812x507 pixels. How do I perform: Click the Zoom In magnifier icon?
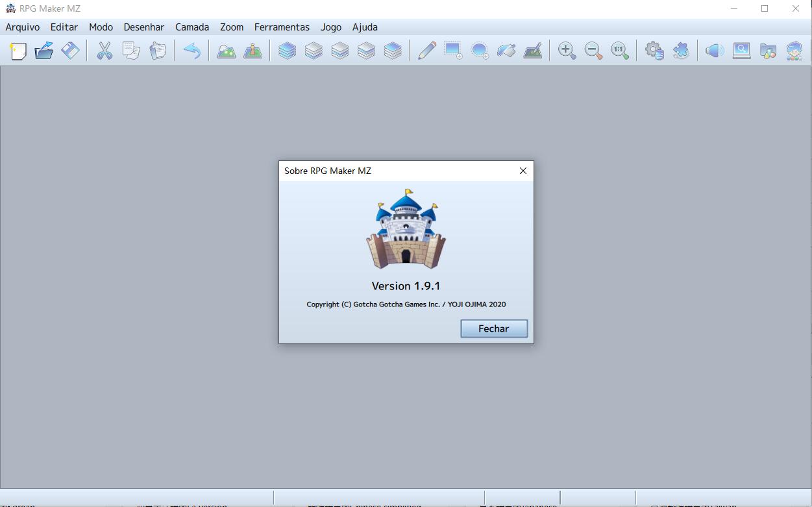coord(567,51)
